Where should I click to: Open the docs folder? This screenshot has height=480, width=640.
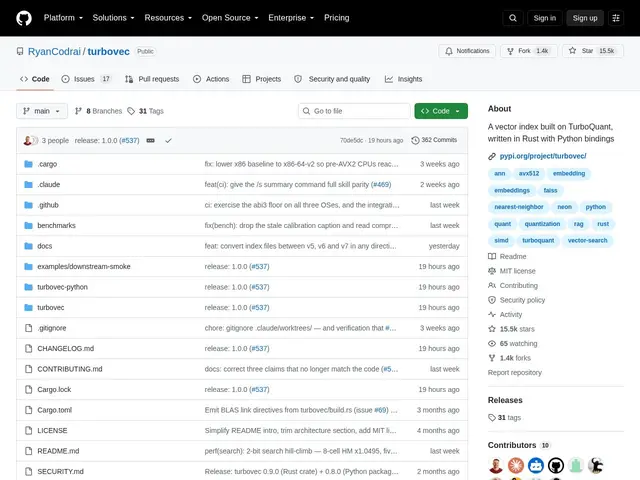tap(44, 246)
